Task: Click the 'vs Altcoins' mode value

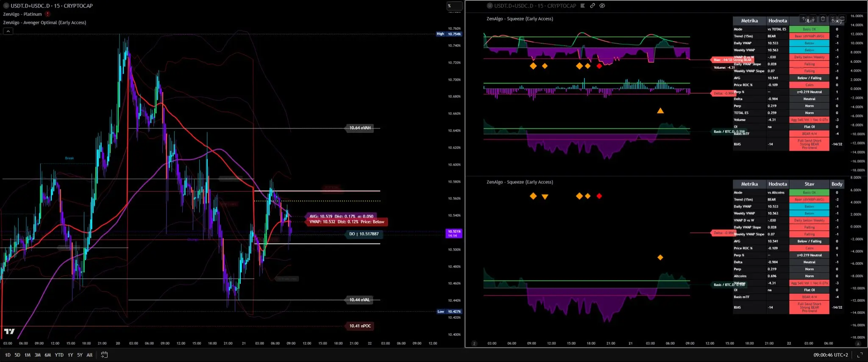Action: coord(776,193)
